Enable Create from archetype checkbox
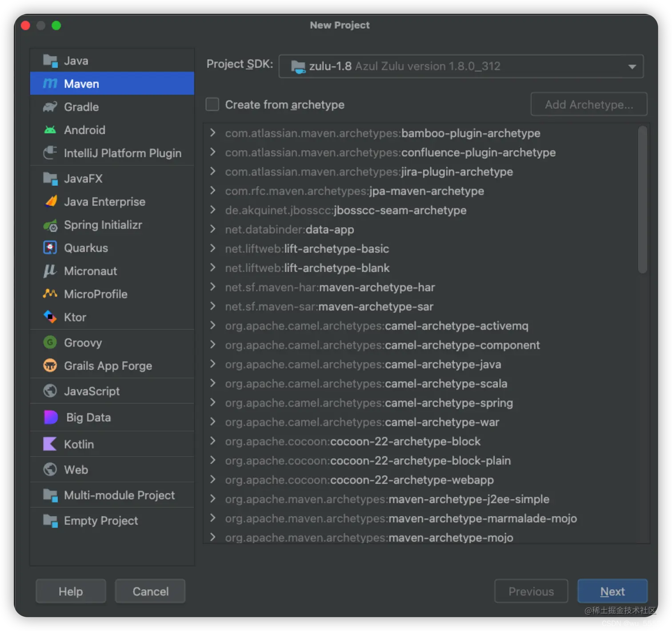 click(212, 105)
